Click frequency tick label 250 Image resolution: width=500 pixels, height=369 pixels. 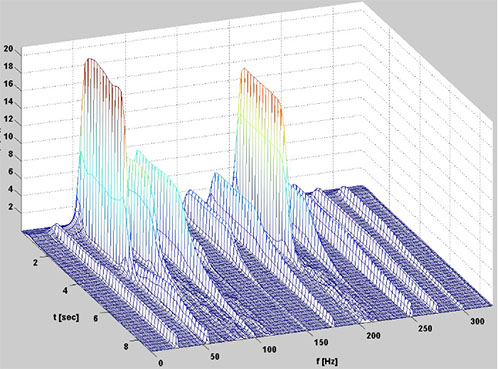425,328
